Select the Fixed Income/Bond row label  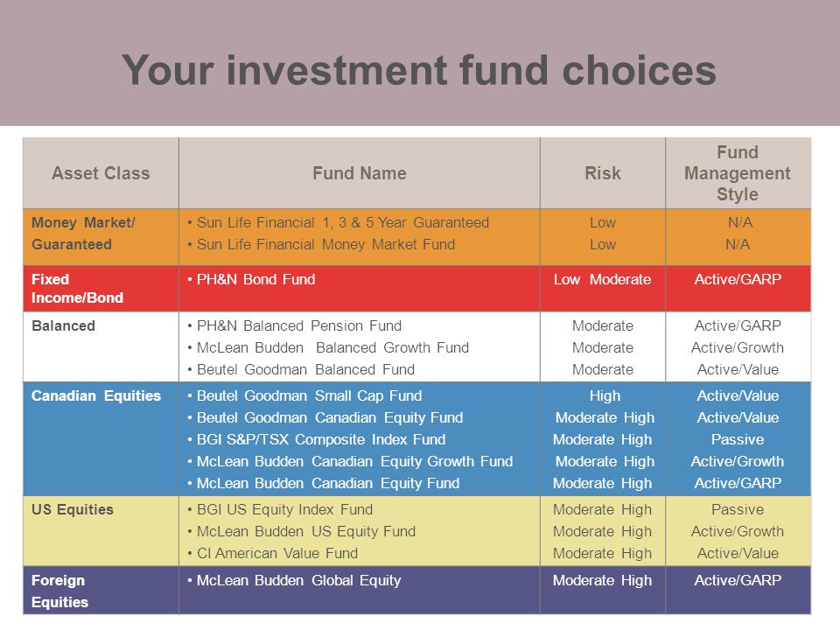[x=77, y=288]
